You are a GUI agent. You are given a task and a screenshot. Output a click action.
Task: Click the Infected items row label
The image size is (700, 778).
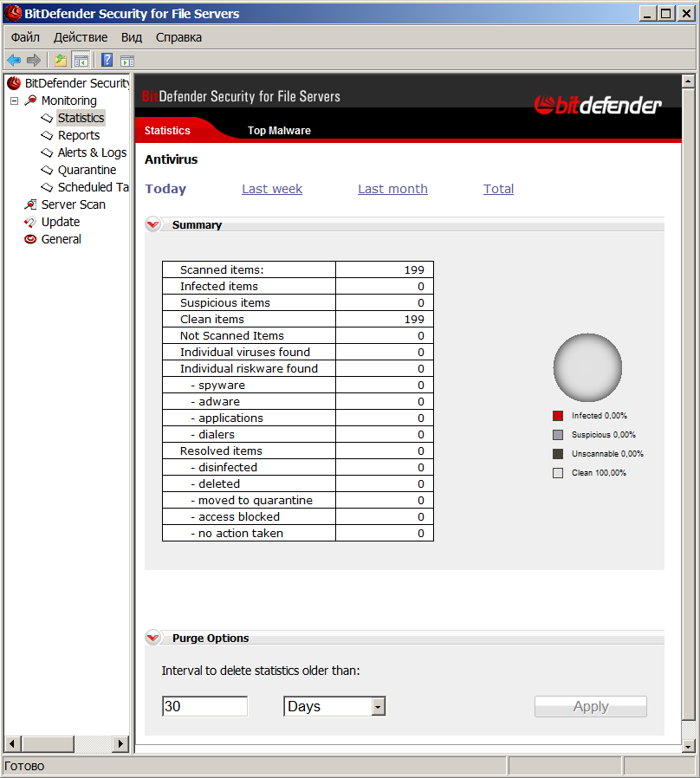click(x=219, y=286)
